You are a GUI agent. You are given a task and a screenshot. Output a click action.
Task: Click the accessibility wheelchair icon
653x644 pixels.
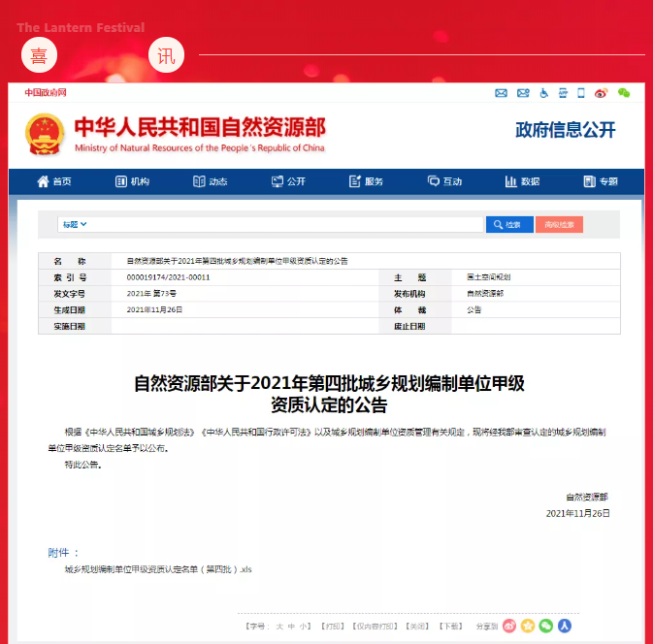pos(544,93)
